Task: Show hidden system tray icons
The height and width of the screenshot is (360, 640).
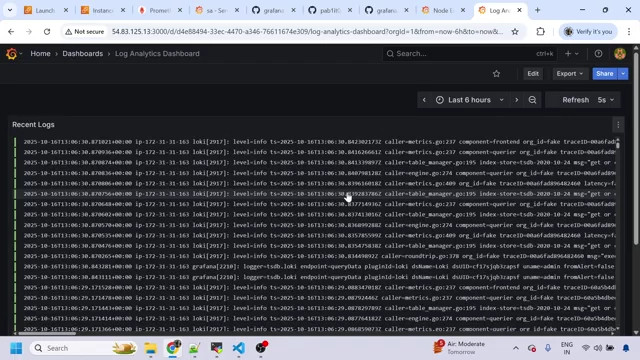Action: pos(516,348)
